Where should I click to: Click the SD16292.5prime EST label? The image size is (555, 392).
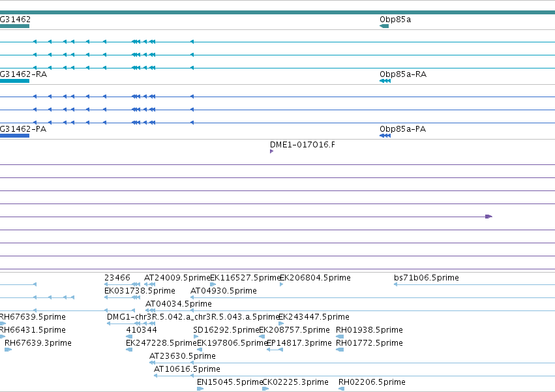coord(226,330)
